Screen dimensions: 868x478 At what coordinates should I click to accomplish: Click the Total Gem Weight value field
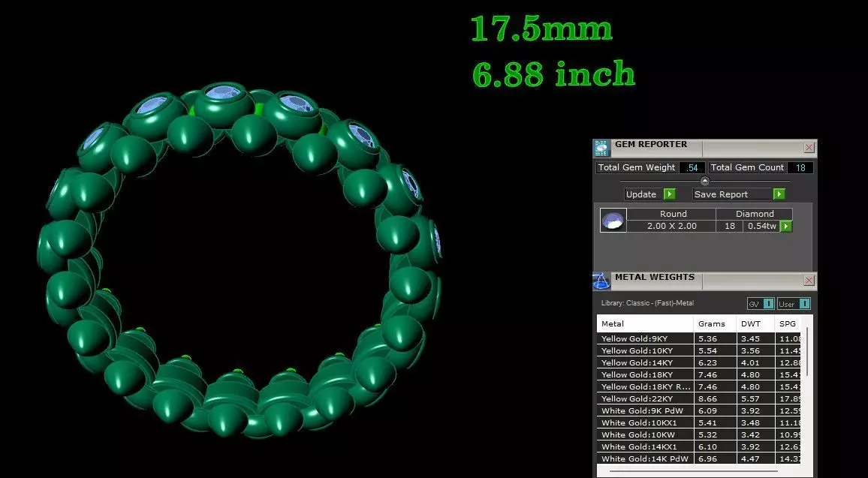pyautogui.click(x=692, y=167)
